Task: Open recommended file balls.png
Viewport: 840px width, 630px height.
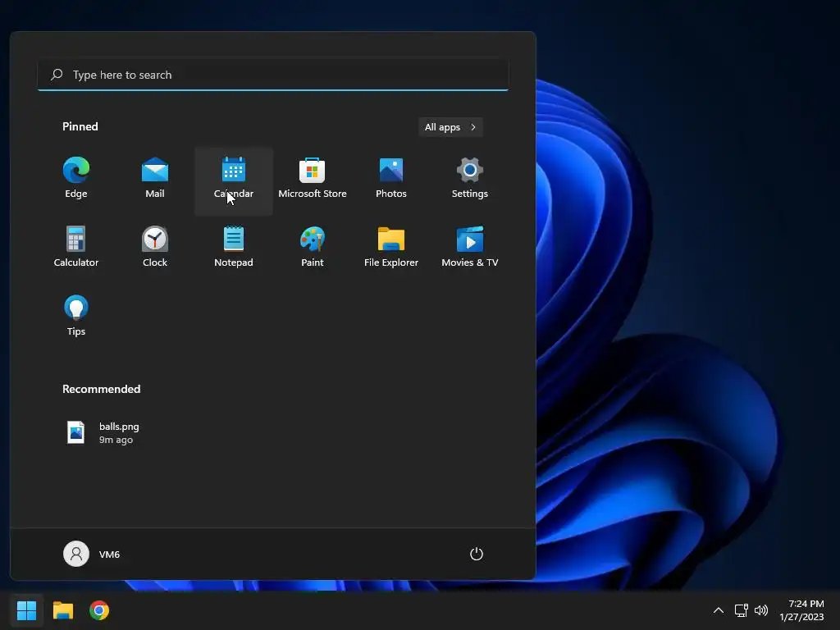Action: 104,433
